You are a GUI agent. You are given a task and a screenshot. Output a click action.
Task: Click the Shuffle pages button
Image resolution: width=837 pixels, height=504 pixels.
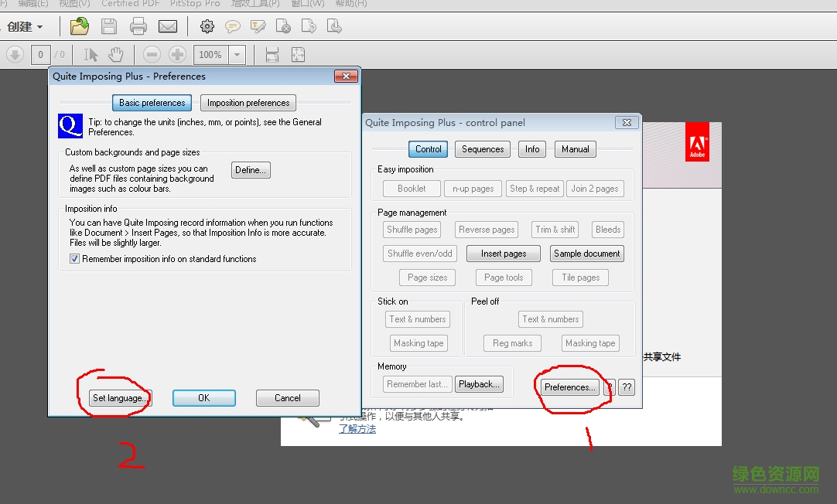click(x=412, y=230)
